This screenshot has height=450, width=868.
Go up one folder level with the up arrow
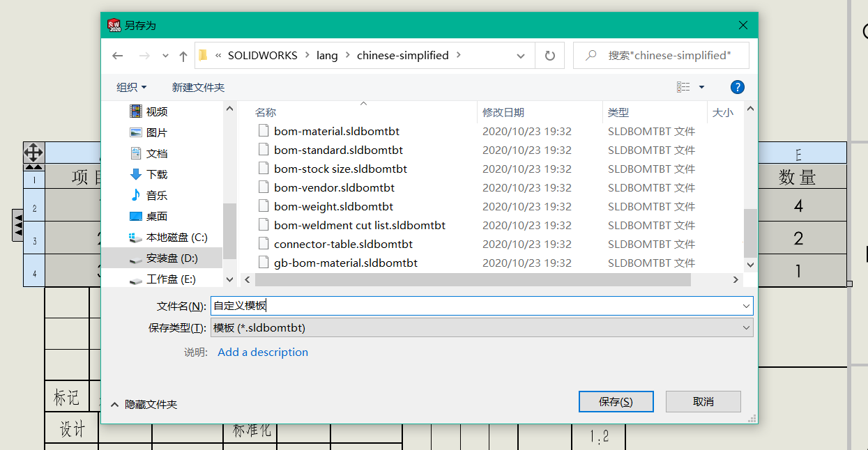coord(183,55)
